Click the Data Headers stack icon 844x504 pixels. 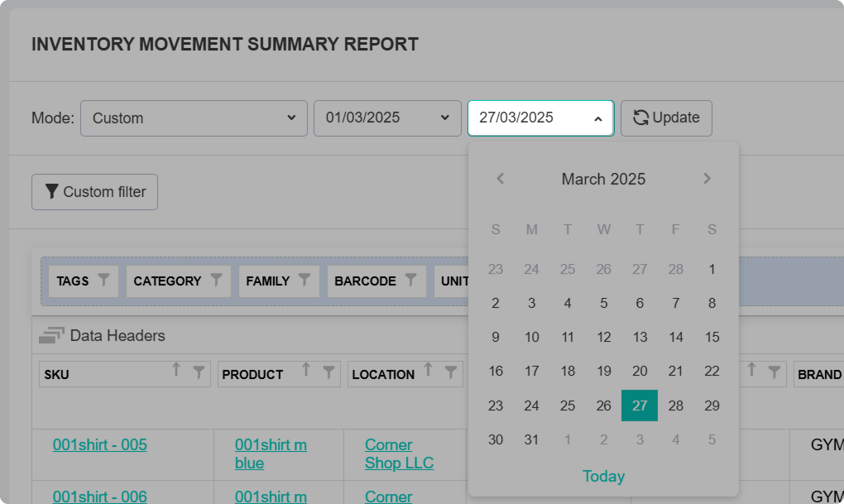[x=51, y=335]
